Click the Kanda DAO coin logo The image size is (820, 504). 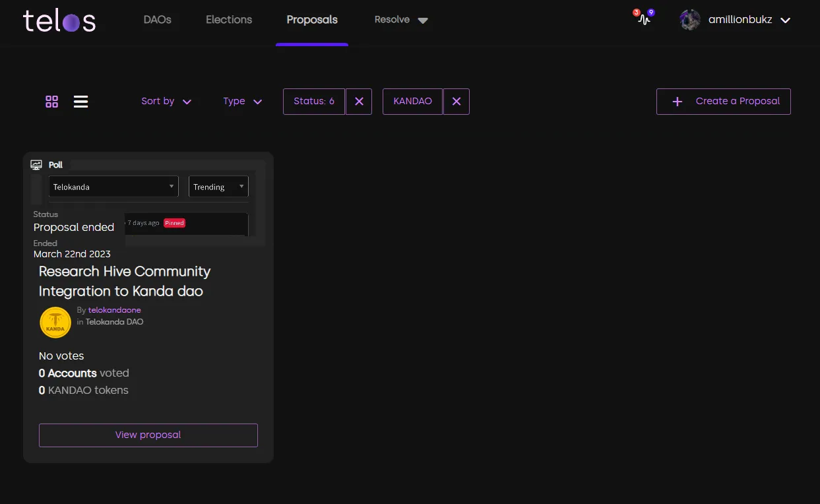(55, 323)
